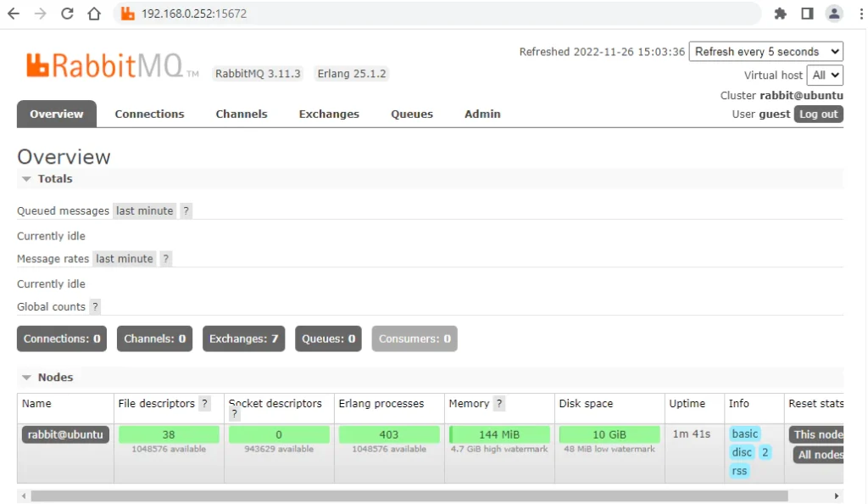This screenshot has height=504, width=868.
Task: Click the Log out button
Action: click(x=818, y=115)
